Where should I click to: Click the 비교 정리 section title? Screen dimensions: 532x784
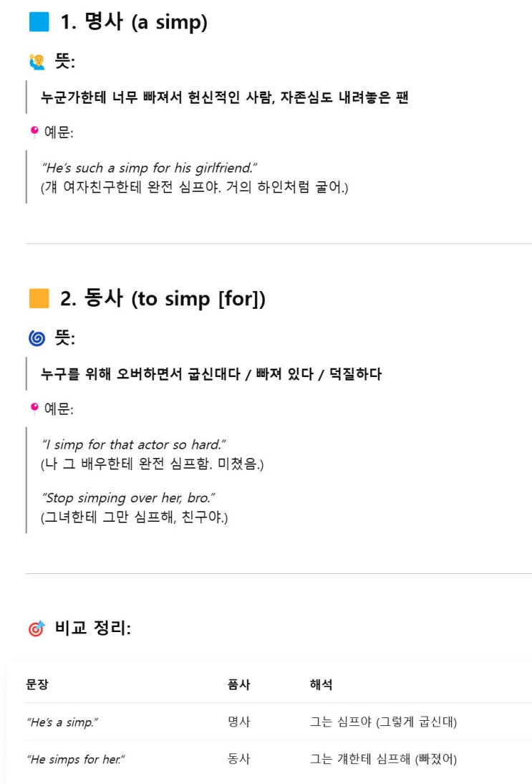pos(93,629)
